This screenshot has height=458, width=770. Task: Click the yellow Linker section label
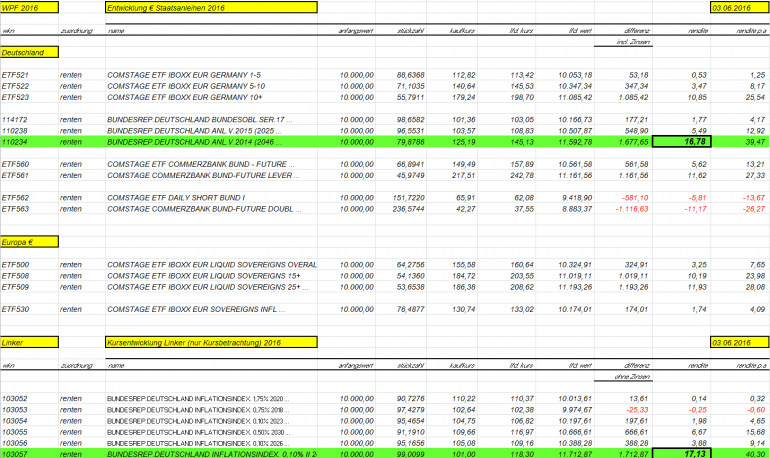(x=29, y=342)
